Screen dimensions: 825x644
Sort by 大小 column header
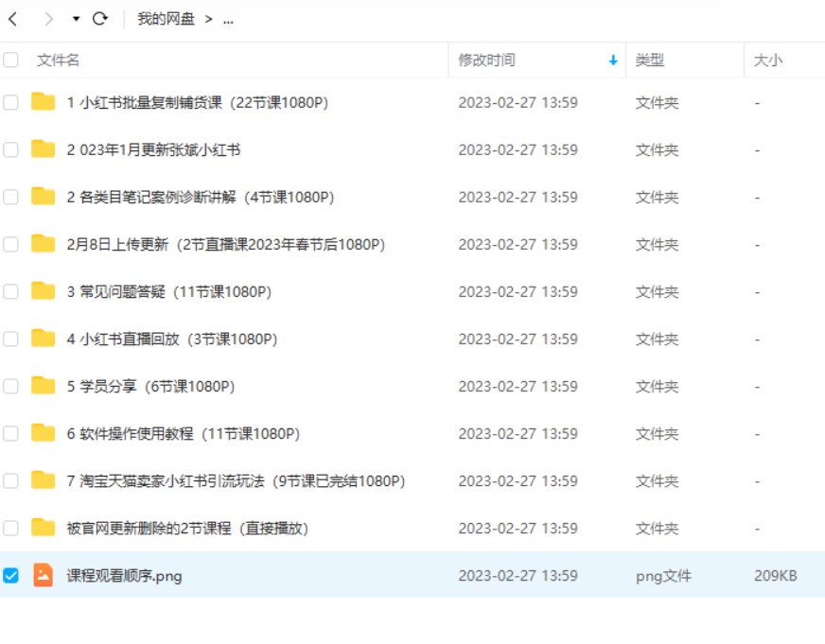(768, 60)
